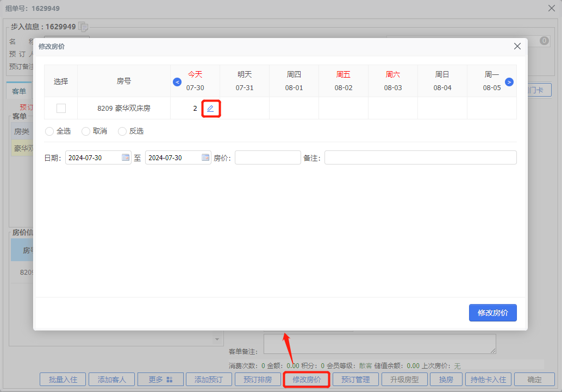Image resolution: width=562 pixels, height=392 pixels.
Task: Select the 全选 radio button
Action: [49, 131]
